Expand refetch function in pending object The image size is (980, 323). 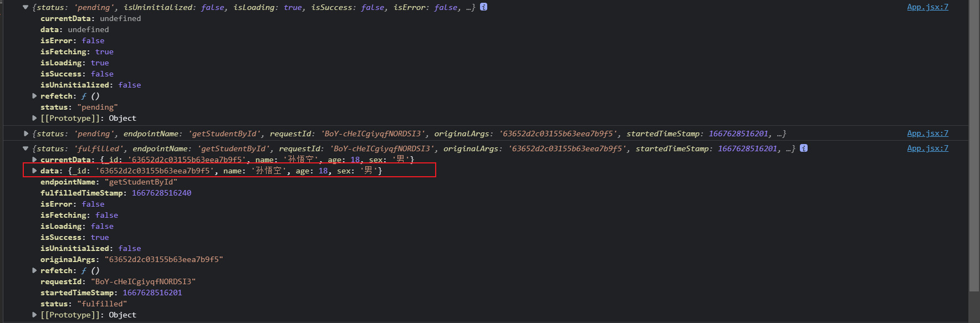coord(34,96)
